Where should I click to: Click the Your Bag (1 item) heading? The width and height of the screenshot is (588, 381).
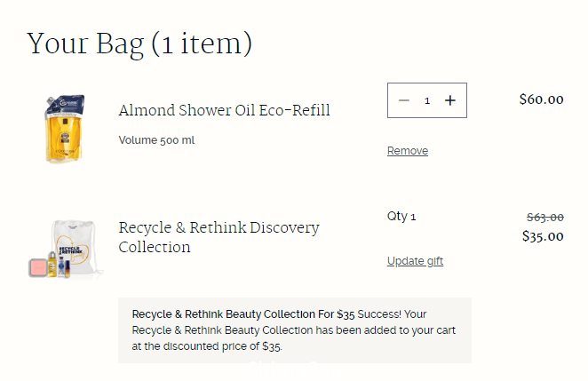[x=139, y=44]
